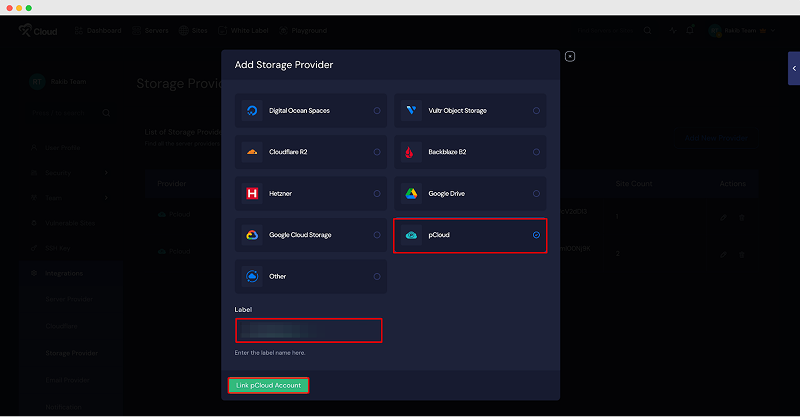Open the team account dropdown in header
The image size is (800, 417).
point(742,31)
